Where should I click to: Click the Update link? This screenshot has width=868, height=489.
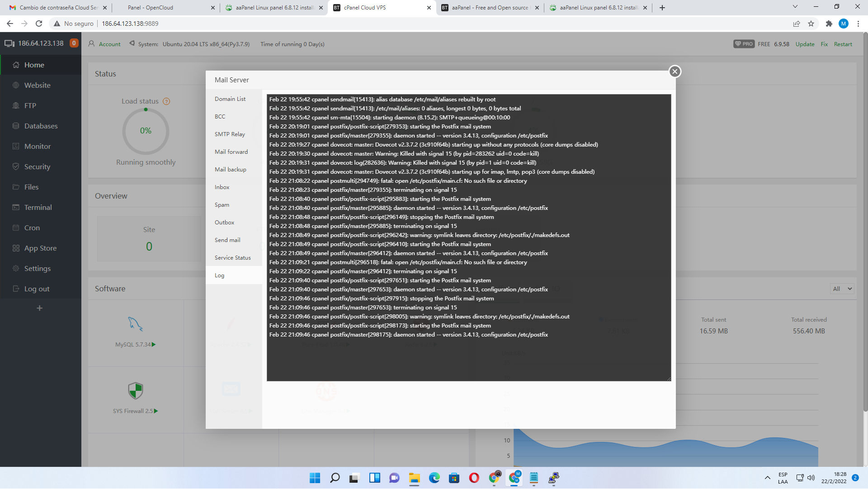805,44
